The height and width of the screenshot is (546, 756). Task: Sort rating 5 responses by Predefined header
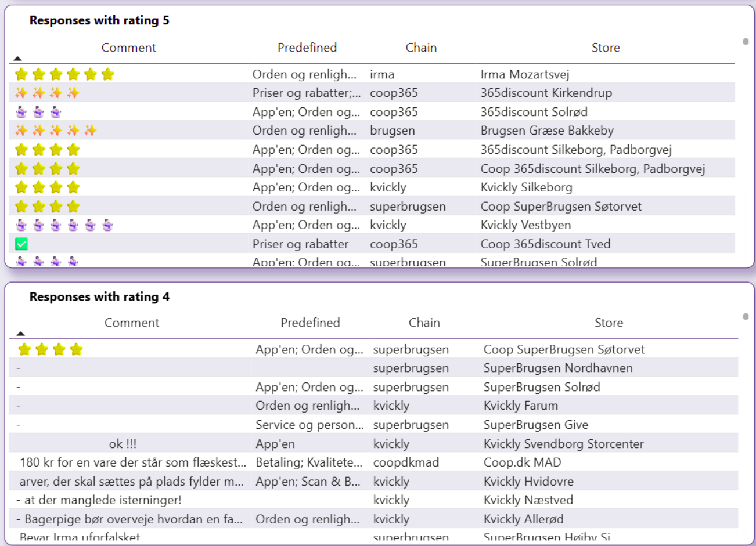point(307,48)
